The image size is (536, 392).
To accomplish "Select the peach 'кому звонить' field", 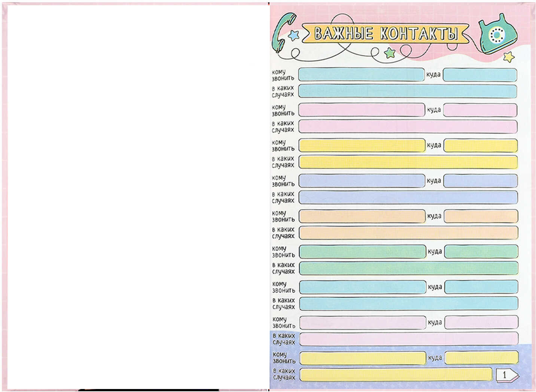I will tap(362, 216).
